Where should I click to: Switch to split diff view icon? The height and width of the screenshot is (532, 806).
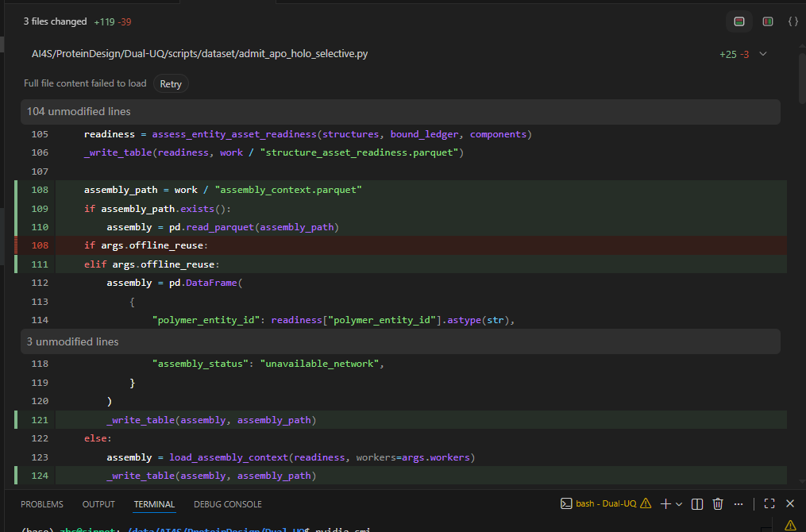tap(767, 21)
